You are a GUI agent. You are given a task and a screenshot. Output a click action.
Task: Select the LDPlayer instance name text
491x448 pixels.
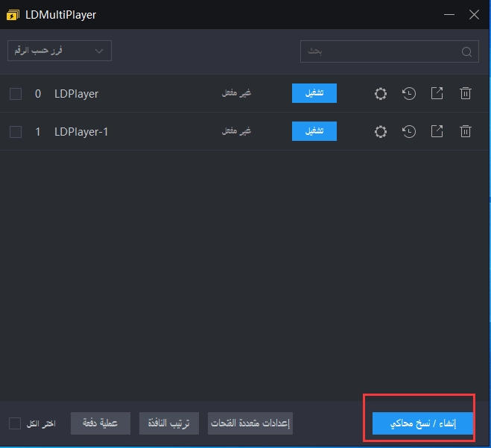point(76,94)
